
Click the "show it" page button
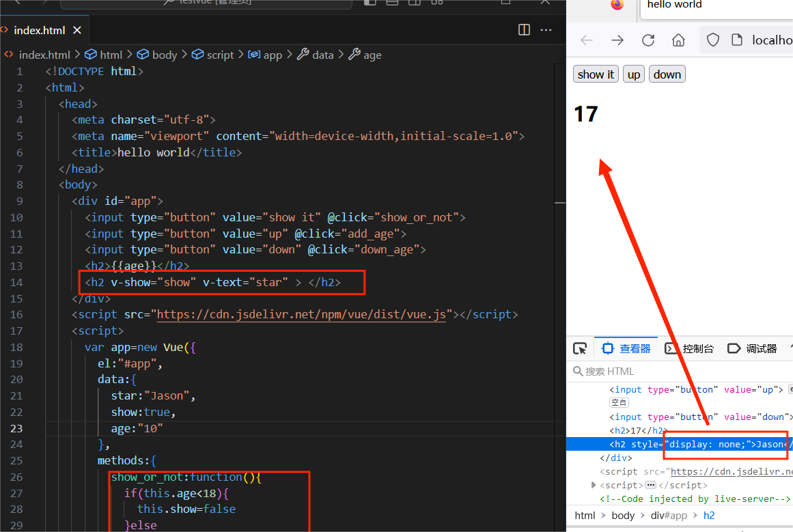596,74
